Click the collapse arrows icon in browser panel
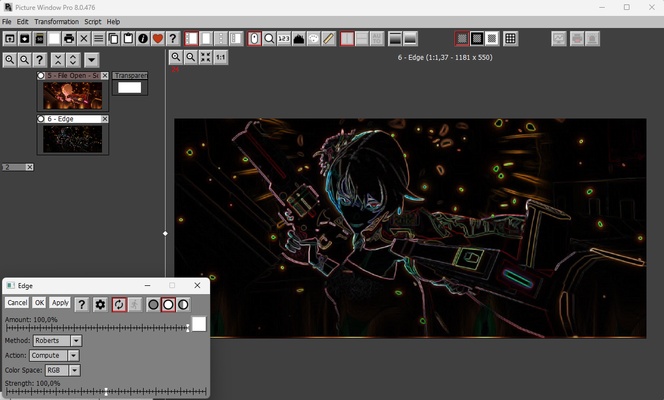 [x=58, y=60]
